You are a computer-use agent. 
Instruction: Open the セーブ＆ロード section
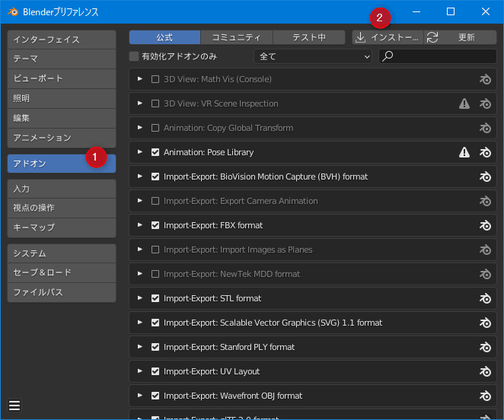click(x=62, y=273)
